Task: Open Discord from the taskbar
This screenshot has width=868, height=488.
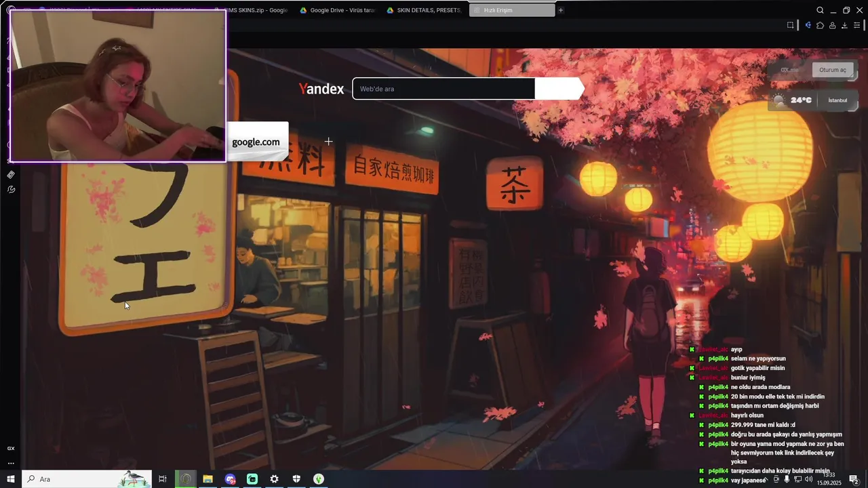Action: (x=230, y=479)
